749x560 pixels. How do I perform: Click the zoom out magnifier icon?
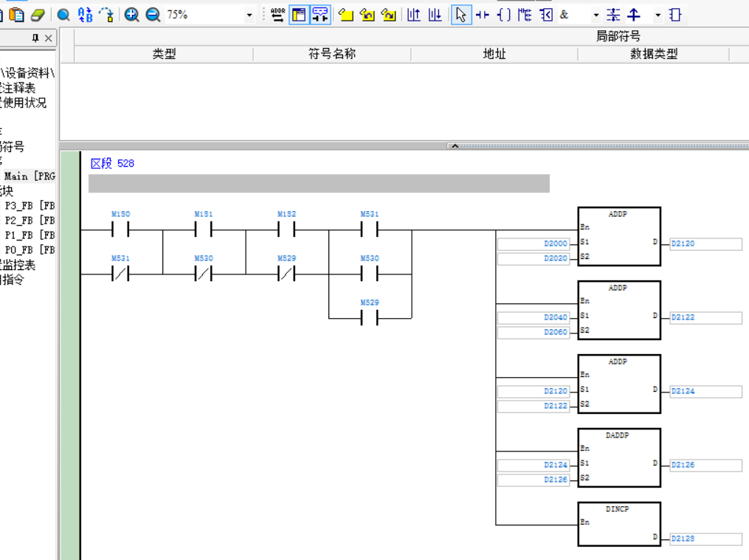tap(153, 15)
